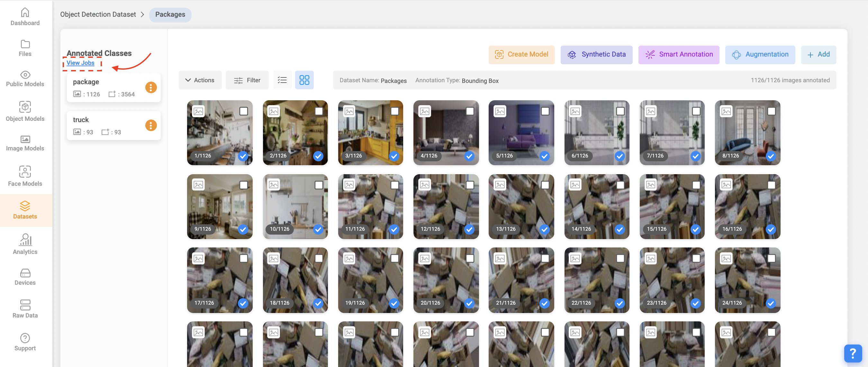Screen dimensions: 868x367
Task: Open the Augmentation tool
Action: coord(760,54)
